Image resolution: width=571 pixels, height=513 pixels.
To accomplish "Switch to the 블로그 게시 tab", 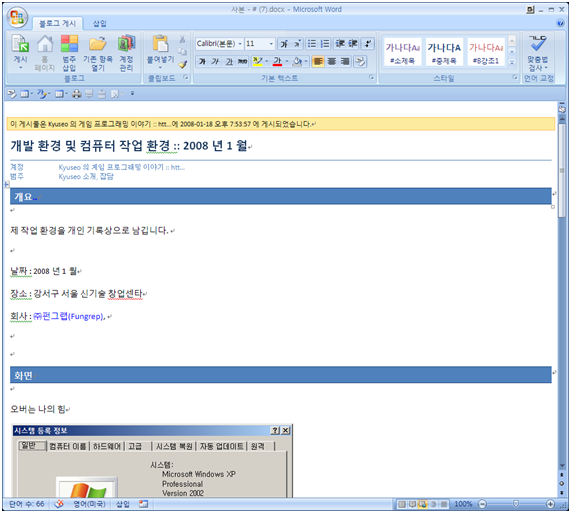I will [x=58, y=24].
